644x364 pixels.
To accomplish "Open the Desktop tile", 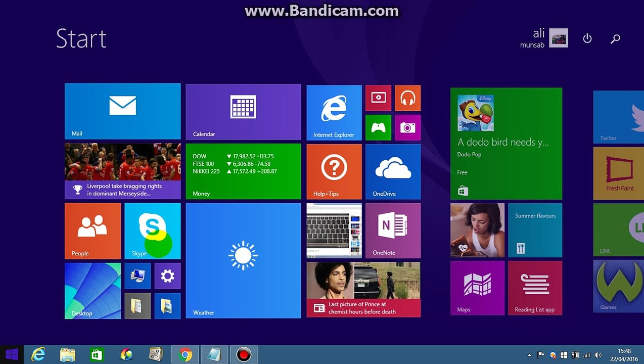I will (93, 291).
